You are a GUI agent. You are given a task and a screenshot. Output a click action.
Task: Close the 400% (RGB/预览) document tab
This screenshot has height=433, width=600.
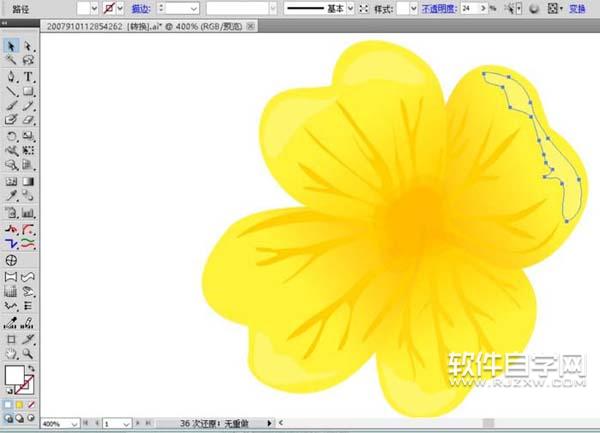coord(249,26)
